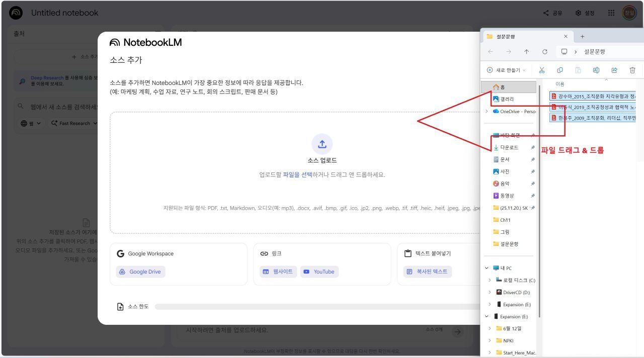Click the 소스 한도 file icon

click(120, 306)
